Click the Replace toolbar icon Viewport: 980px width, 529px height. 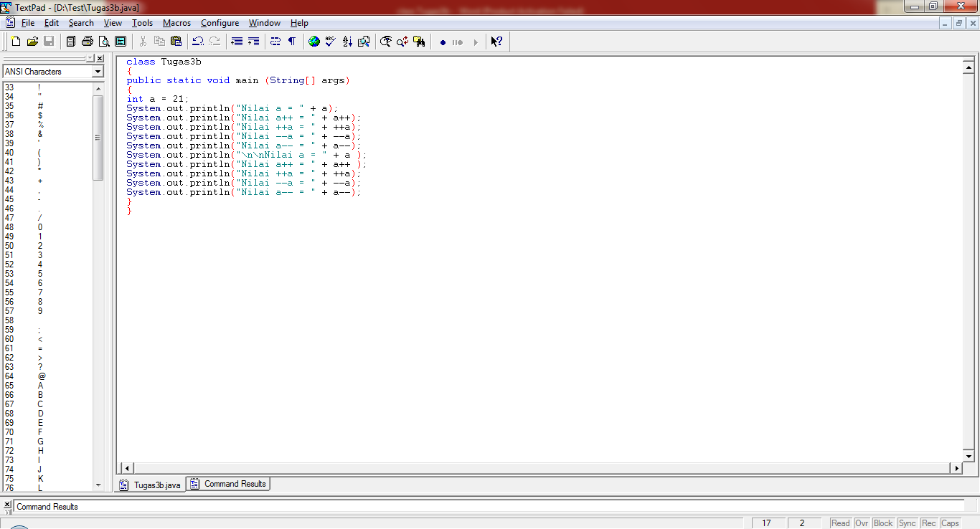coord(402,42)
